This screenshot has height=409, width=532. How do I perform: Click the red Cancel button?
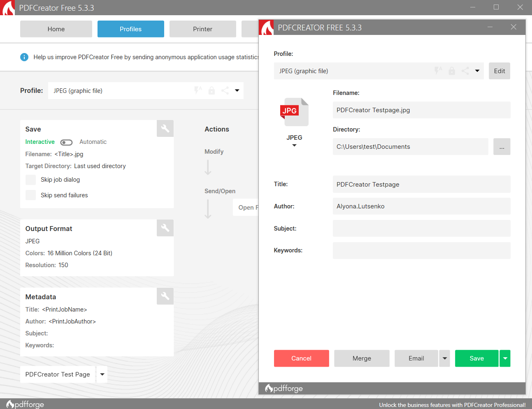pyautogui.click(x=302, y=358)
